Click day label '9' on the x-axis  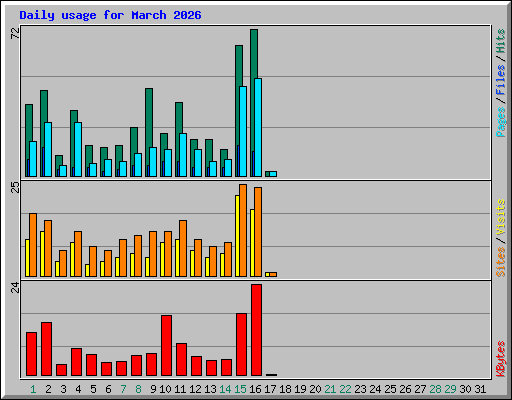point(153,389)
